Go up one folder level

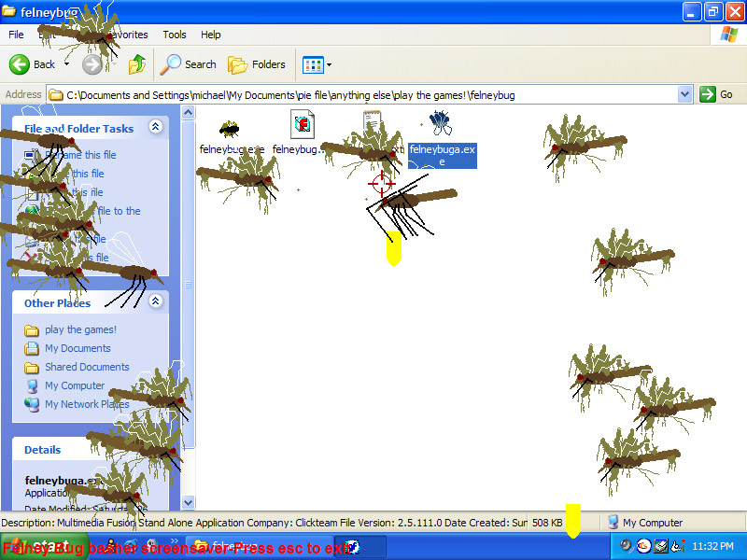point(137,64)
